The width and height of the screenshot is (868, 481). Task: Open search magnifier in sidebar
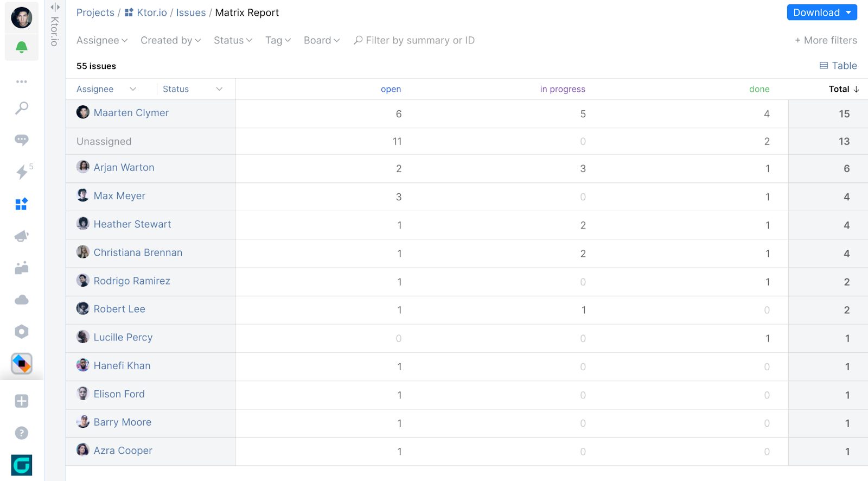point(22,108)
